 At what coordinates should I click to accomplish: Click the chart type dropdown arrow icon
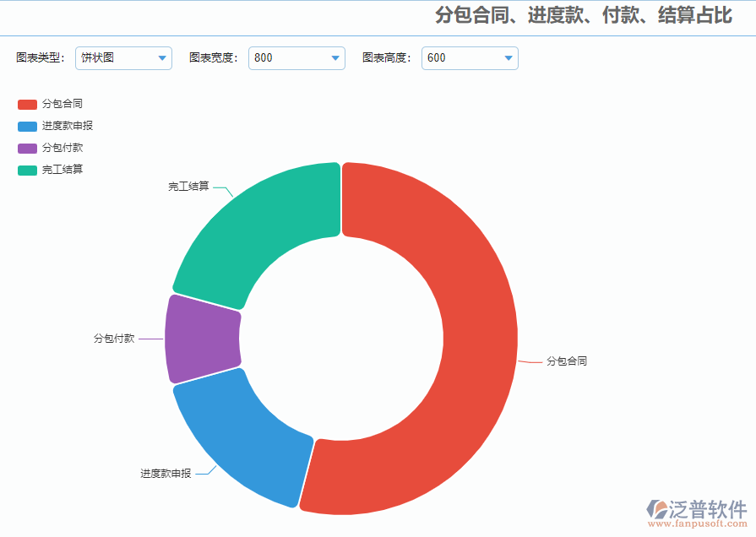point(161,58)
